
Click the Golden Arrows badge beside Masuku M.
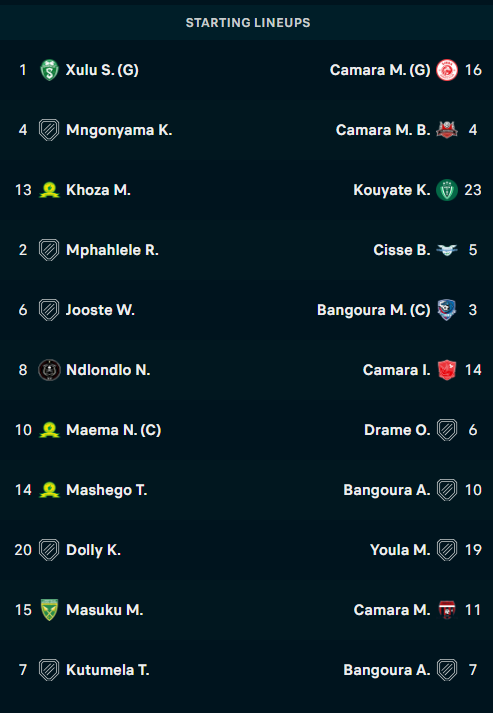coord(49,610)
